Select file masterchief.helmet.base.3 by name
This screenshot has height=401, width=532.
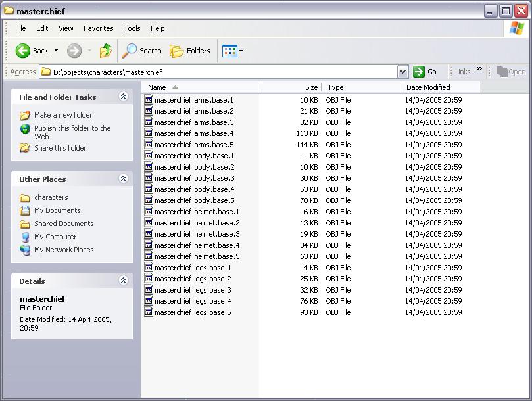[197, 234]
